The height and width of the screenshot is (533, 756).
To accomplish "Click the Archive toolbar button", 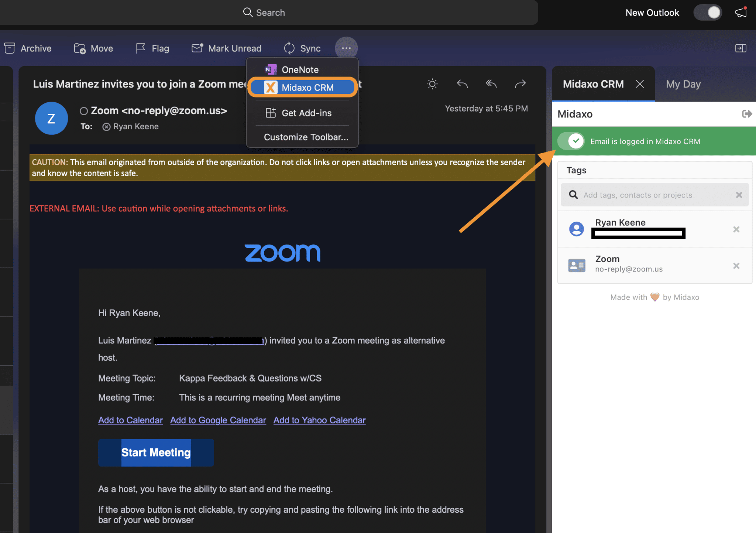I will pyautogui.click(x=28, y=48).
